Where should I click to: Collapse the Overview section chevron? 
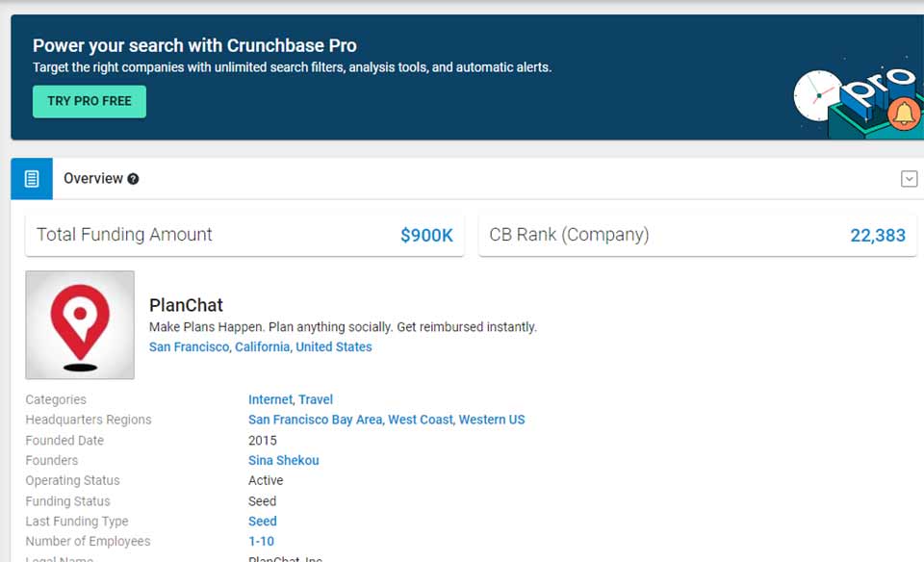pyautogui.click(x=910, y=178)
